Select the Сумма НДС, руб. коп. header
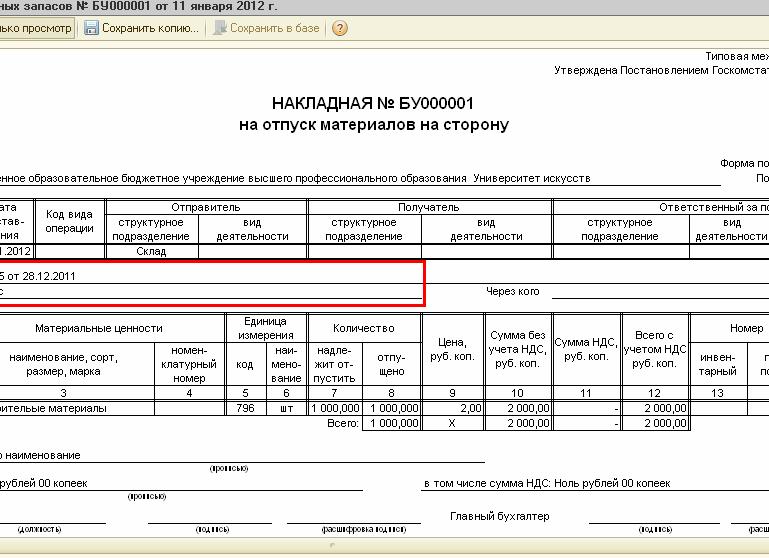The image size is (769, 558). (586, 350)
